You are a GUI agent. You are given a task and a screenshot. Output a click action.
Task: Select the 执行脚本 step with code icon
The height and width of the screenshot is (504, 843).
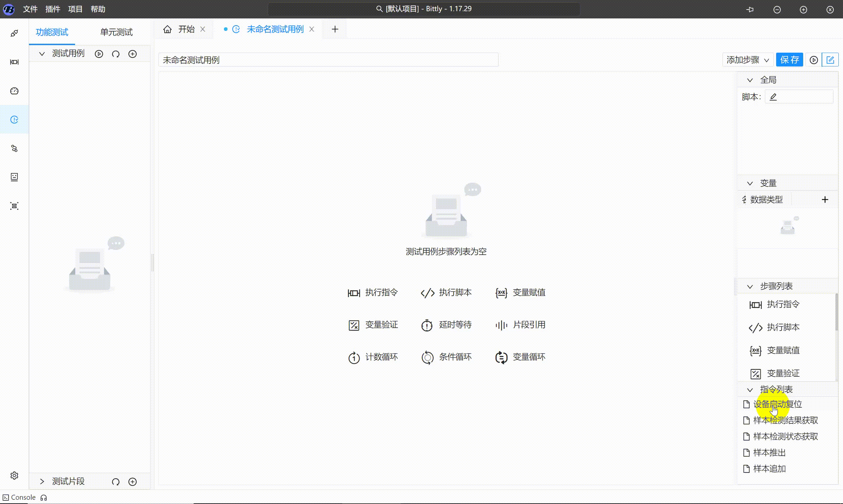(446, 292)
